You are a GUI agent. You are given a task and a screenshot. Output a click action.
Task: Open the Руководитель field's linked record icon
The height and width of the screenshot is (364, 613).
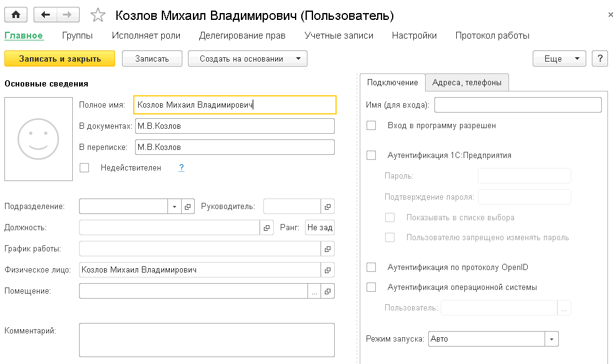tap(327, 207)
